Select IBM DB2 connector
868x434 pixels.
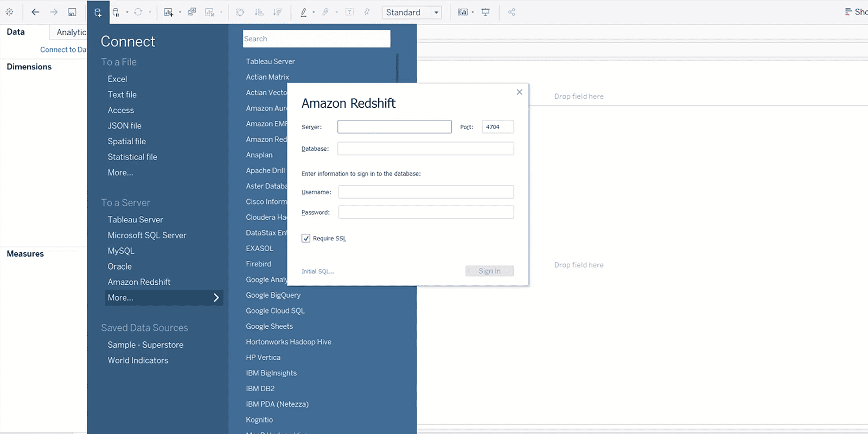(x=260, y=388)
